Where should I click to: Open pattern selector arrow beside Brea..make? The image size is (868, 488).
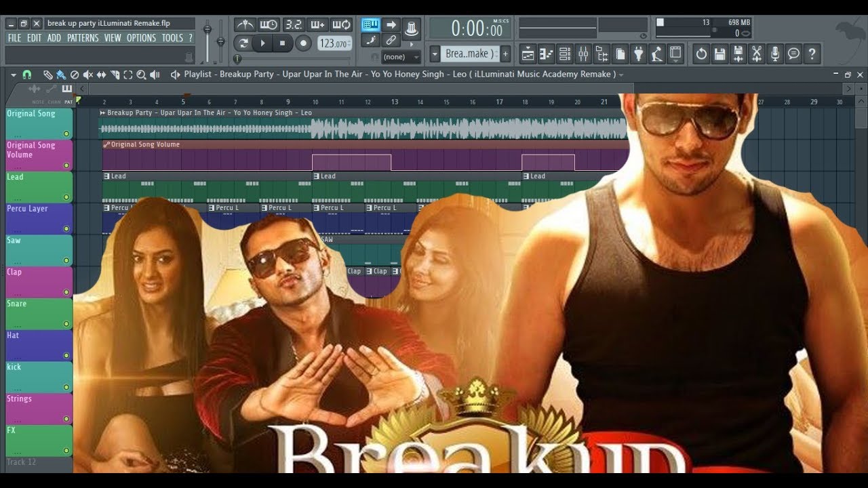click(435, 54)
